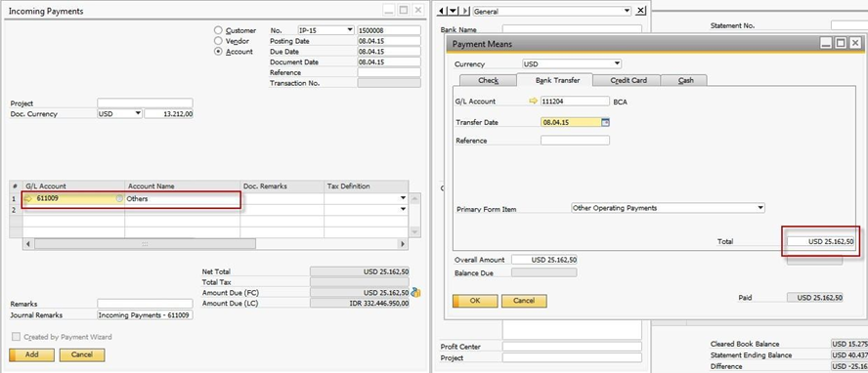The height and width of the screenshot is (373, 868).
Task: Follow the link arrow beside G/L account 111204
Action: 534,102
